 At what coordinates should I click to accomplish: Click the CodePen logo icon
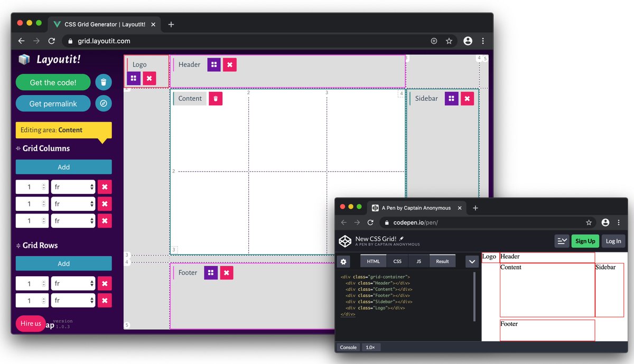pos(345,241)
